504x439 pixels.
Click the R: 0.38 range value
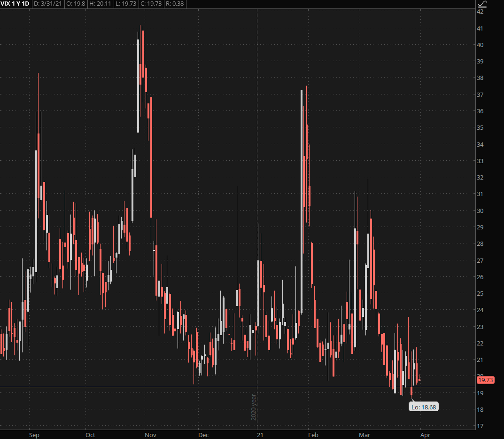click(x=178, y=4)
